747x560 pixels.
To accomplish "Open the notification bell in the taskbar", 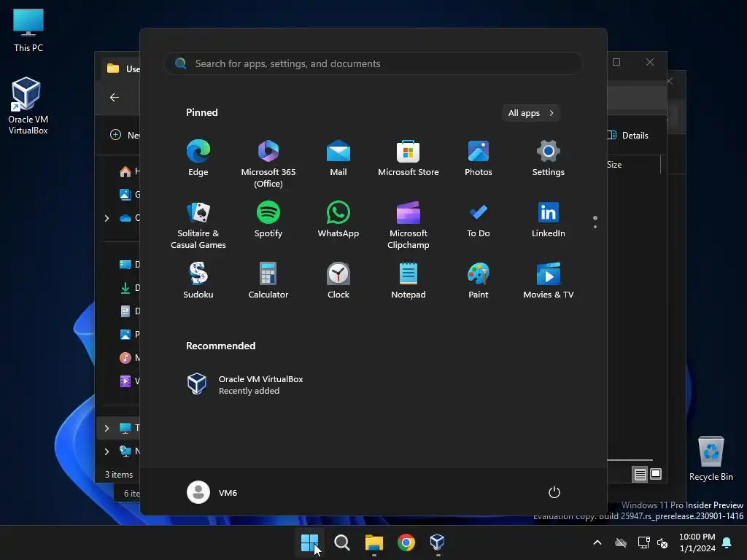I will (x=727, y=542).
